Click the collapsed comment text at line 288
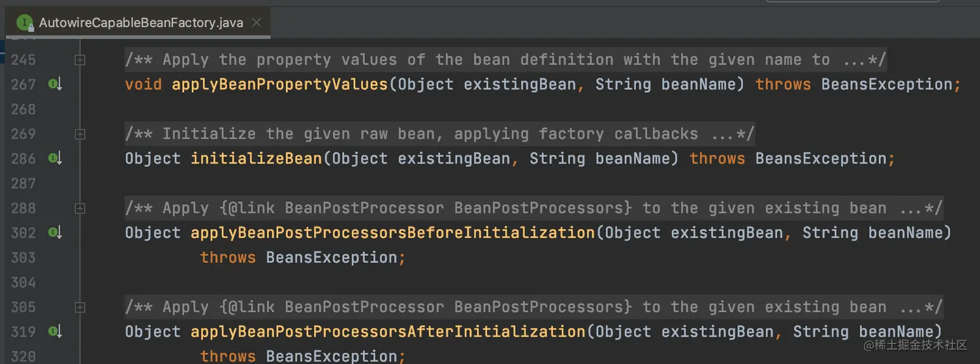Screen dimensions: 980x364 tap(533, 208)
